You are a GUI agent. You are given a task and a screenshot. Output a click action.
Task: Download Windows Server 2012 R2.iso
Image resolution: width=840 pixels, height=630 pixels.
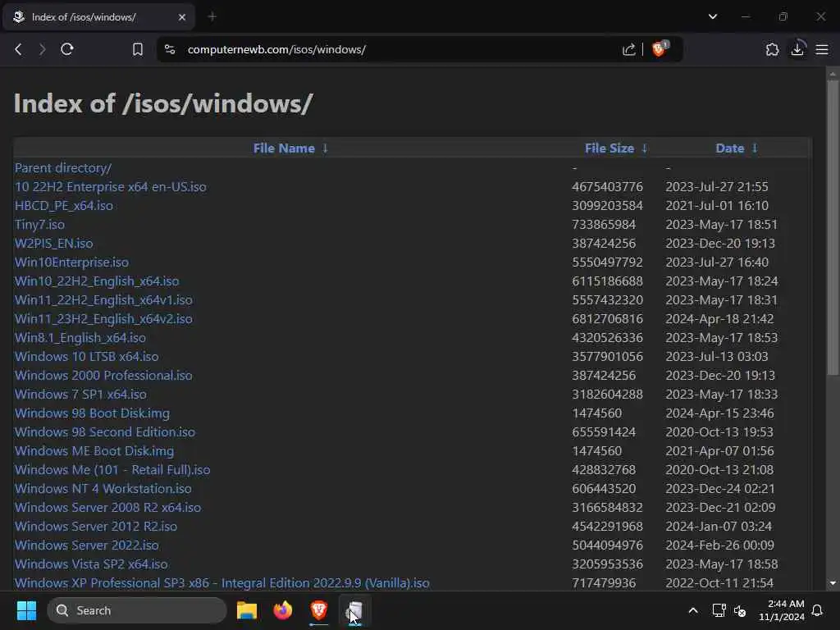[96, 526]
